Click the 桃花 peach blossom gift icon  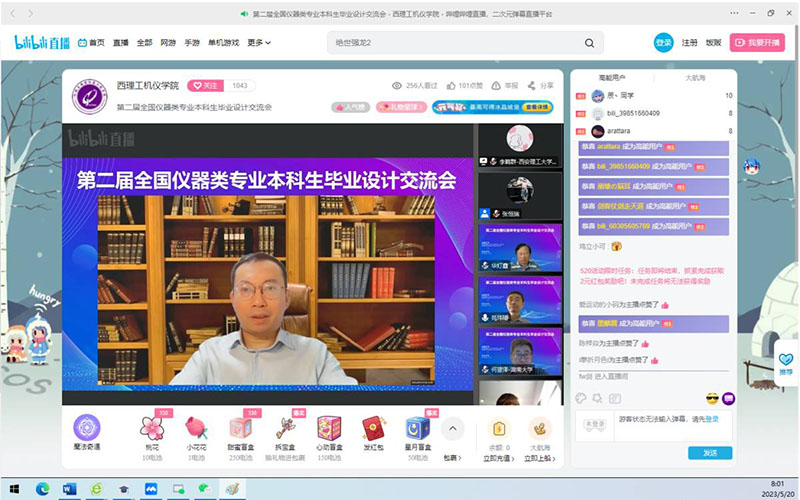pyautogui.click(x=151, y=430)
